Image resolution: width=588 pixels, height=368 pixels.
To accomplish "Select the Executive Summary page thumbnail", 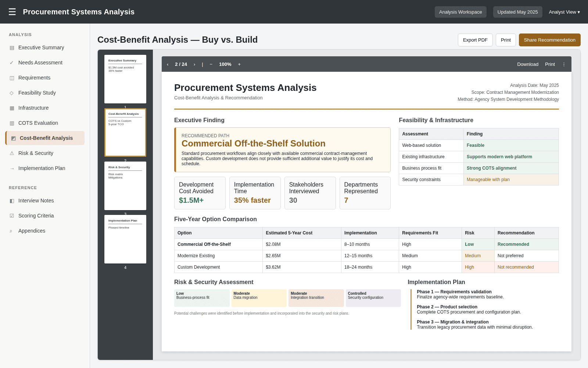I will (125, 79).
